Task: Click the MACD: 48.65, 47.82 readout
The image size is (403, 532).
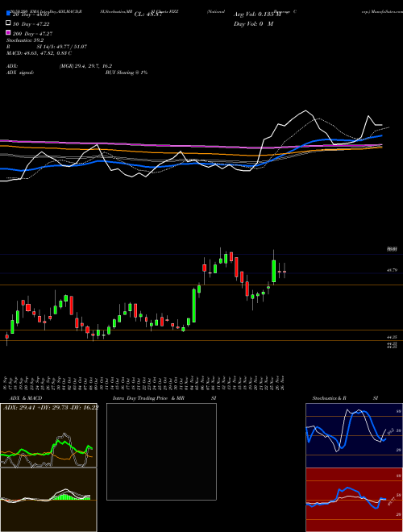Action: [39, 53]
